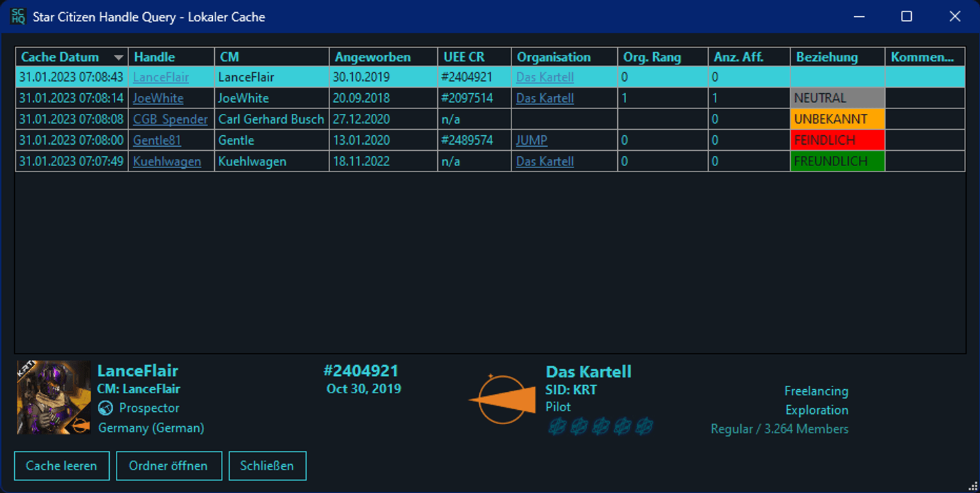Click the first organization rank star icon

(557, 426)
